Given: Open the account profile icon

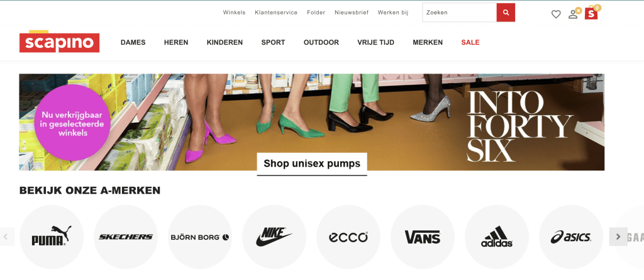Looking at the screenshot, I should (x=574, y=14).
